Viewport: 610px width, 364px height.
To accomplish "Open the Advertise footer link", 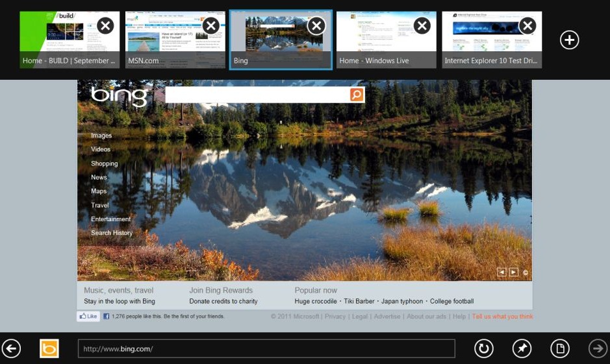I will pyautogui.click(x=387, y=316).
